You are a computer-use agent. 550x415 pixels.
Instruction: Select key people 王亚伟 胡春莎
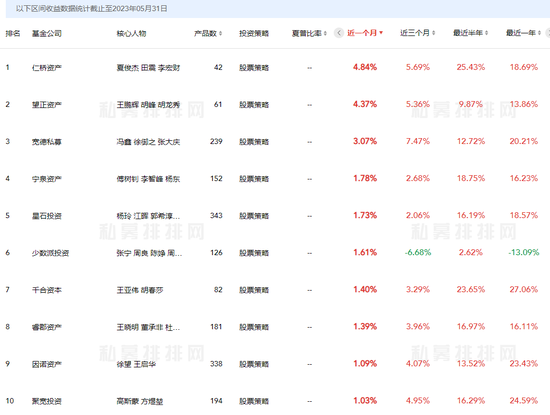[140, 290]
